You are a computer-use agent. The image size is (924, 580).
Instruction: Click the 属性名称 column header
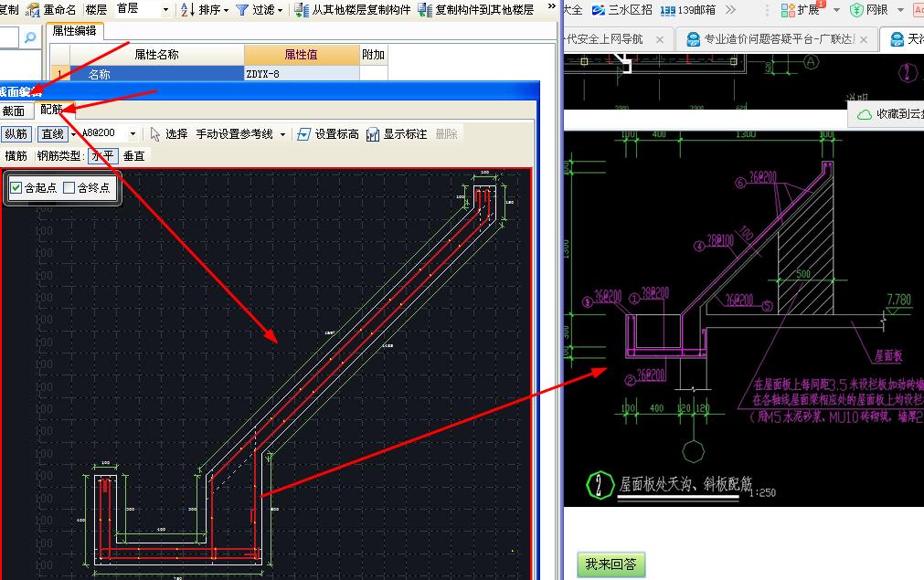[x=157, y=55]
